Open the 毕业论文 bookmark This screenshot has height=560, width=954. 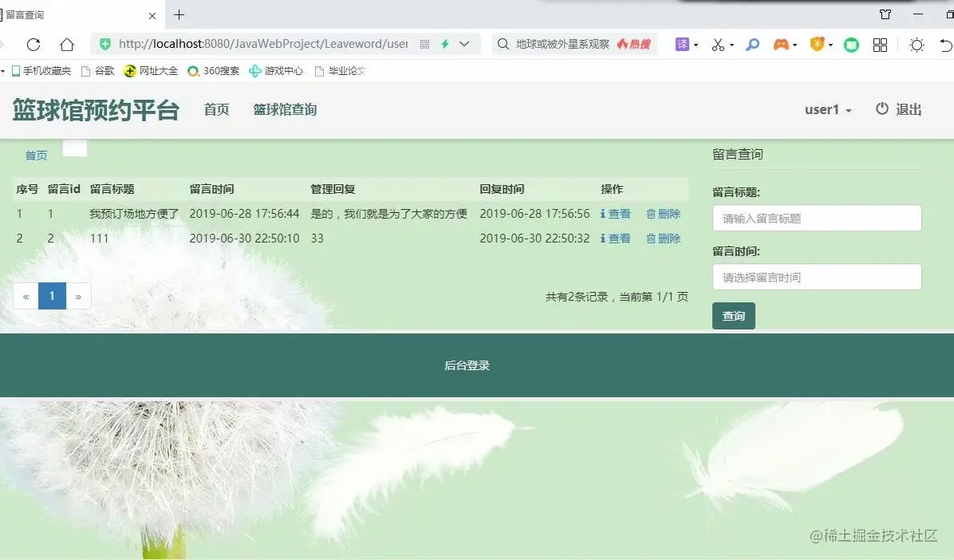340,71
